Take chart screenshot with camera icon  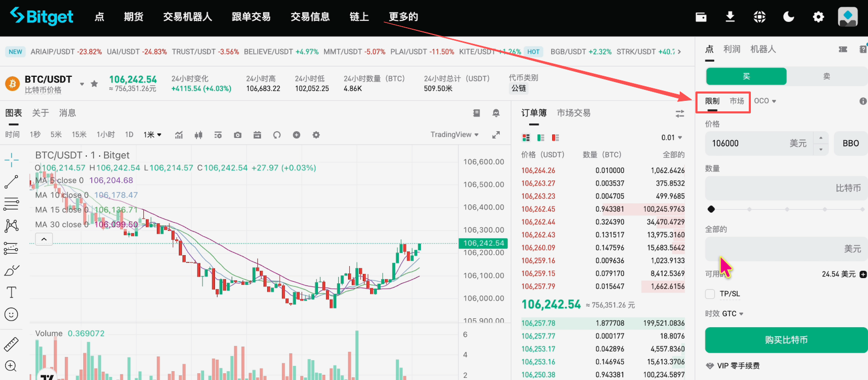coord(237,135)
